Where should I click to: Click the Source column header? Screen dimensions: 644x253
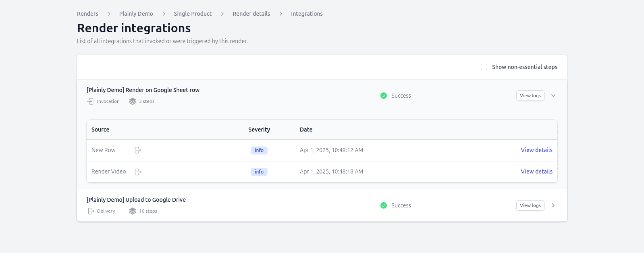click(x=100, y=130)
